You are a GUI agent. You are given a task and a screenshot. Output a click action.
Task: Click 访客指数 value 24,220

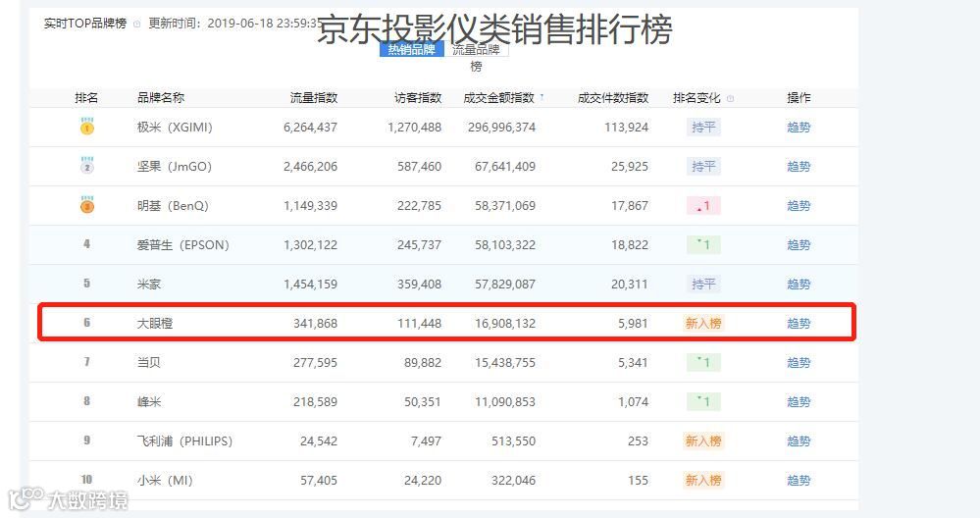423,481
